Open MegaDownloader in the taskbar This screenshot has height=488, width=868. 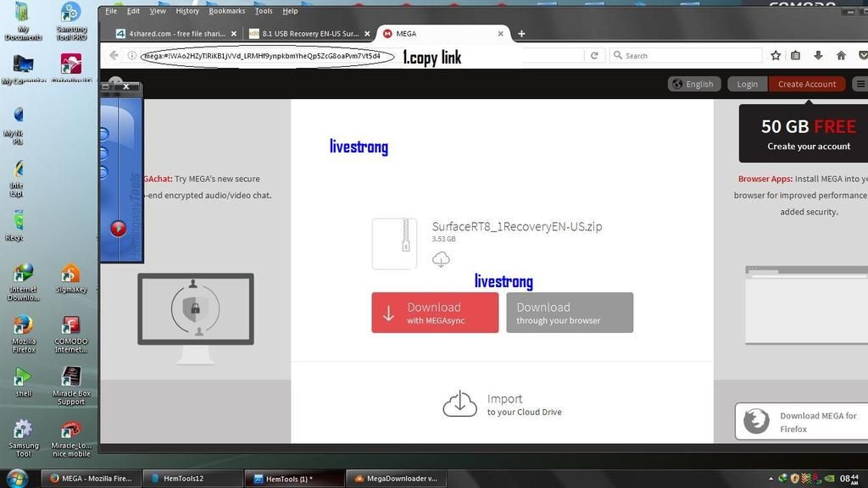(395, 479)
